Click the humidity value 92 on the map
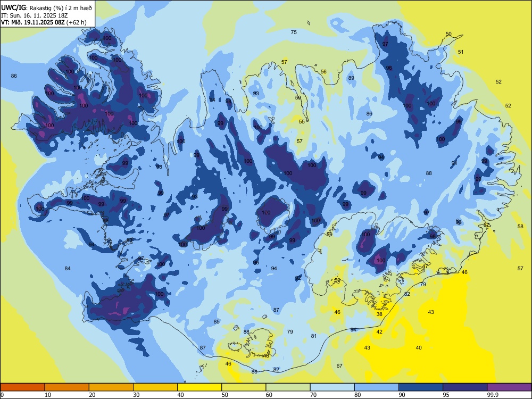 pyautogui.click(x=298, y=278)
